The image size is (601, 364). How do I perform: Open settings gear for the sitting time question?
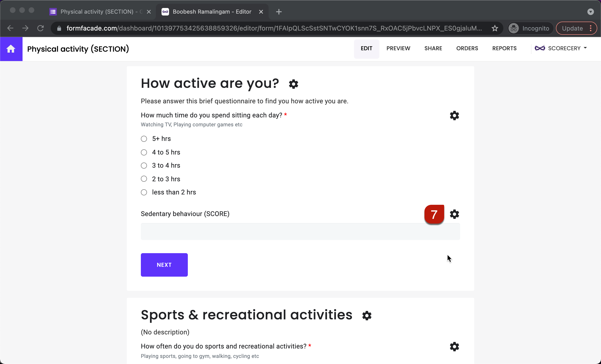[454, 115]
